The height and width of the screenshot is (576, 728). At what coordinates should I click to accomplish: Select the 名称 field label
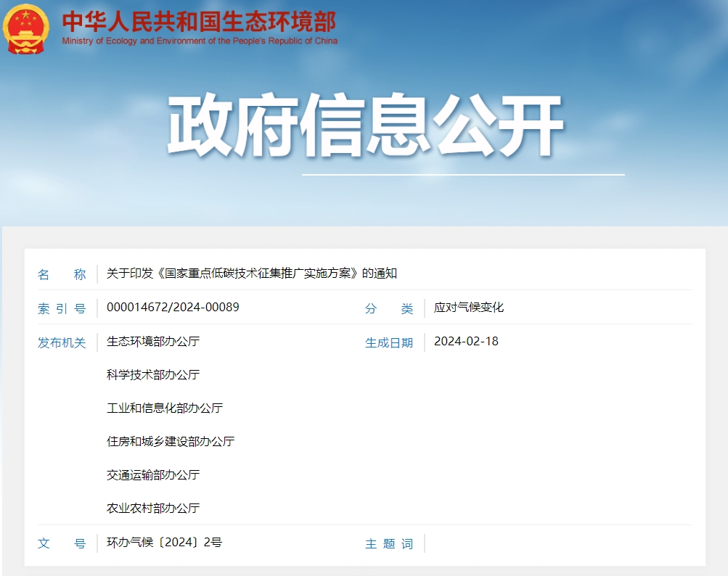point(62,274)
